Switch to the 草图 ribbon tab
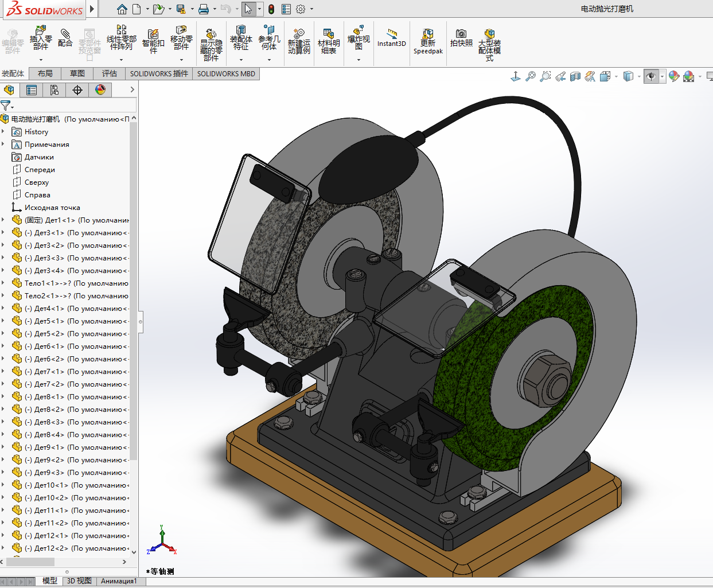The height and width of the screenshot is (588, 713). pos(77,73)
